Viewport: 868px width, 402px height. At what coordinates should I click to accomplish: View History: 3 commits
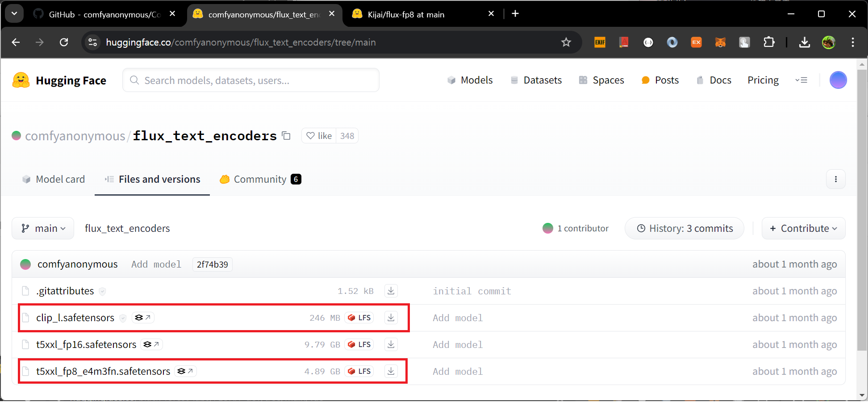point(684,229)
